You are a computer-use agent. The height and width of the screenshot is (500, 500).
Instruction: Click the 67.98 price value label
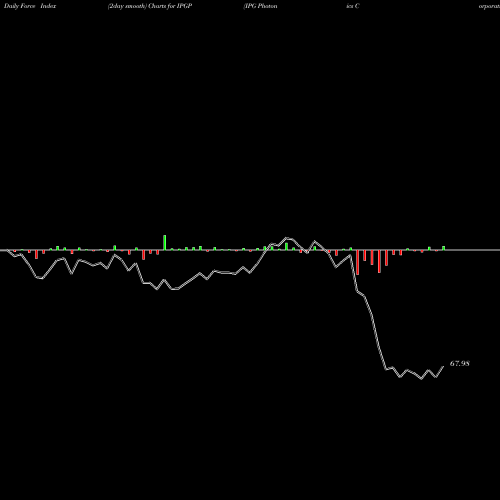coord(460,363)
